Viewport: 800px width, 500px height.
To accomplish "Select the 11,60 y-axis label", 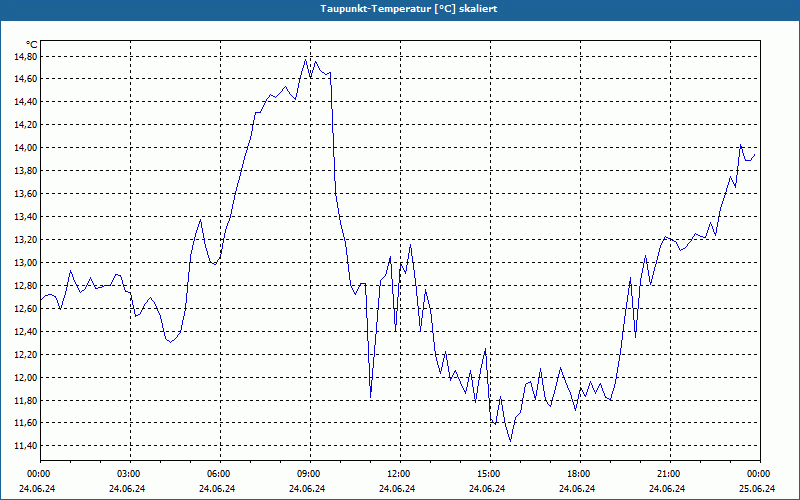I will [25, 422].
